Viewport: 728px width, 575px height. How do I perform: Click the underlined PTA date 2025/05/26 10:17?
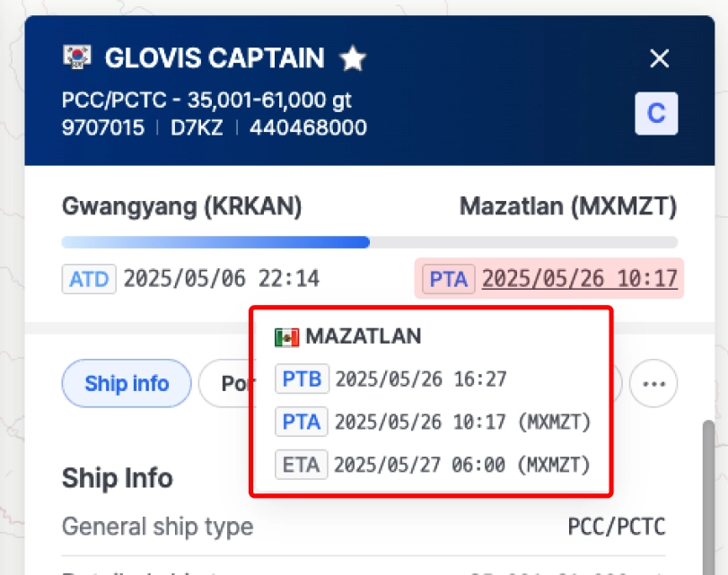(x=579, y=279)
